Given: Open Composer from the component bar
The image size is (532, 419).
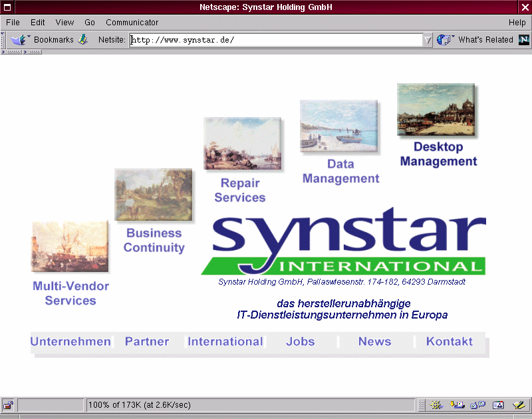Looking at the screenshot, I should [519, 405].
